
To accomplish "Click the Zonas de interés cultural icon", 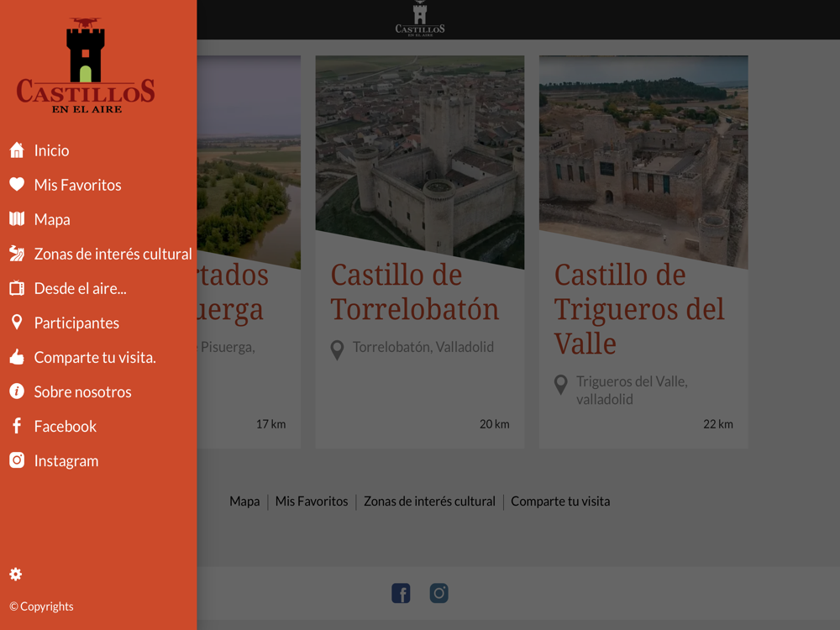I will pos(17,254).
